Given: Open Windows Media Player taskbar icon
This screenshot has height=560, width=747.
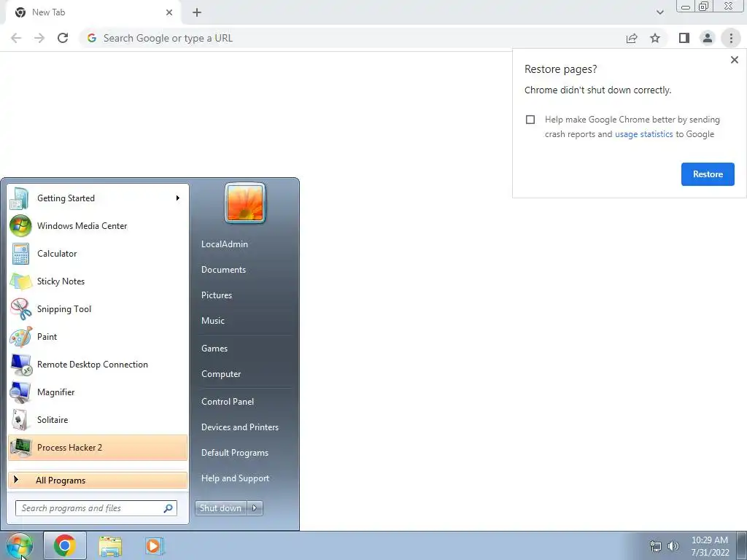Looking at the screenshot, I should 155,545.
